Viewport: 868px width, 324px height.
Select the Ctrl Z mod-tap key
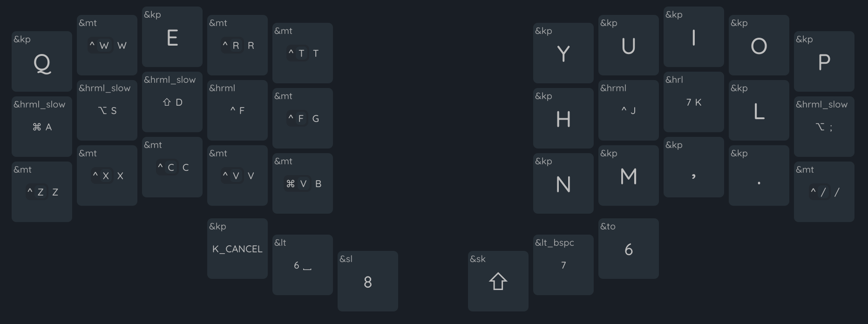tap(42, 192)
